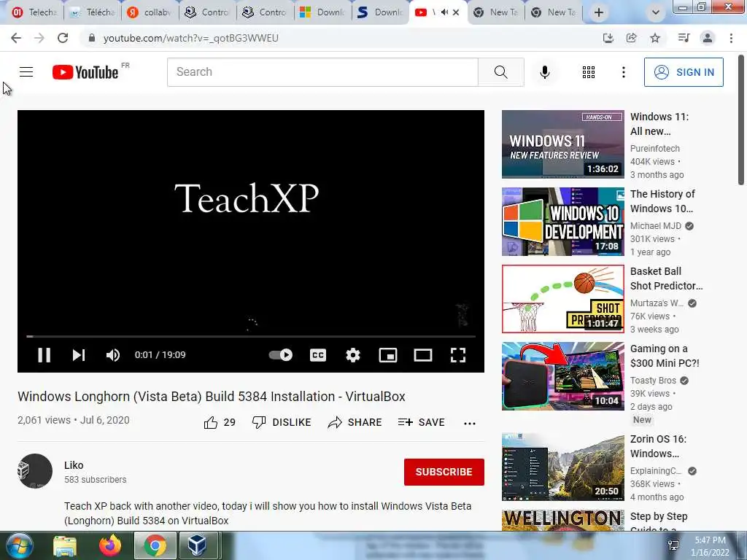Switch to the first New Tab

pos(495,12)
